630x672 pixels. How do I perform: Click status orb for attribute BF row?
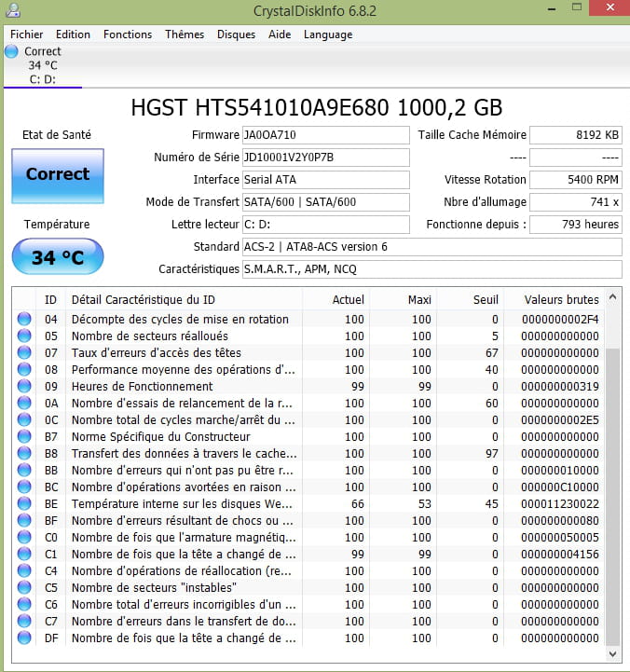24,521
